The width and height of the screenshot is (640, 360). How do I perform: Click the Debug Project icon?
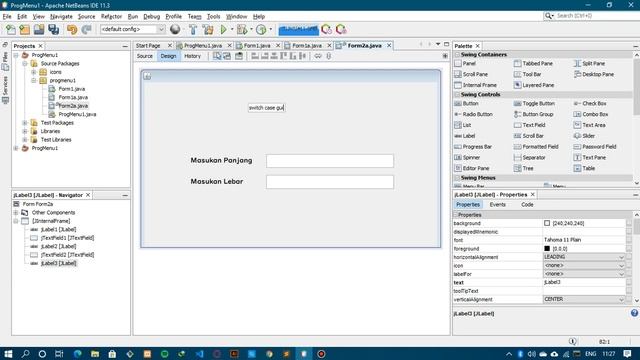coord(242,29)
